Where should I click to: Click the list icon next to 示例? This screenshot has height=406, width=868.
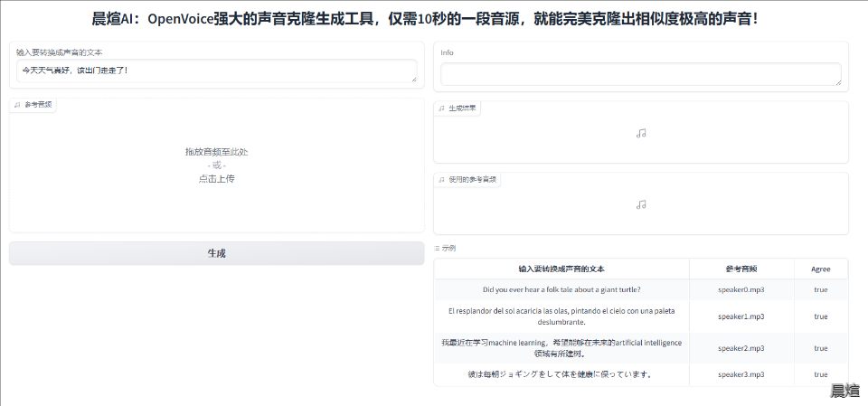click(x=437, y=248)
